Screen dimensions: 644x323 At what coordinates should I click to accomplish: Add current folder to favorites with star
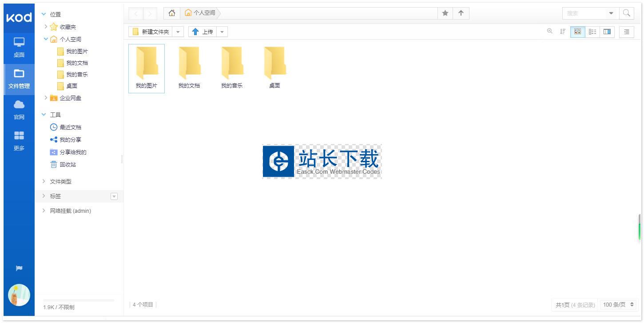(x=445, y=13)
